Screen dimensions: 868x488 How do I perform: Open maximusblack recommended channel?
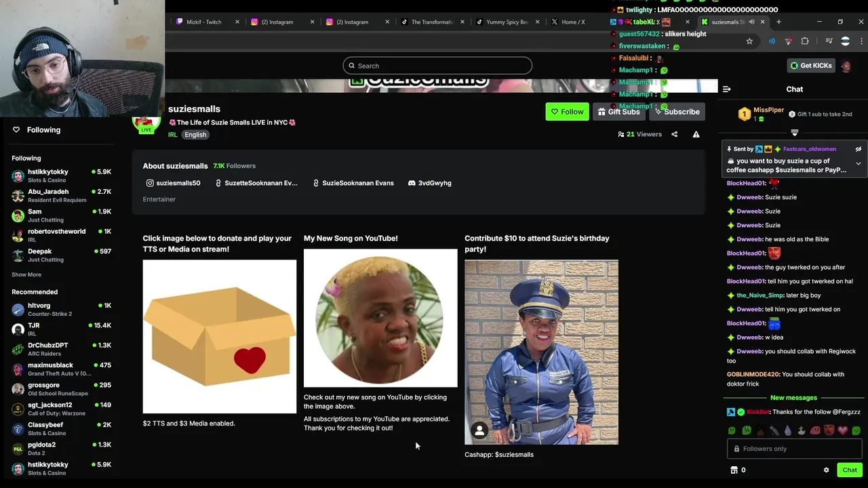point(61,369)
